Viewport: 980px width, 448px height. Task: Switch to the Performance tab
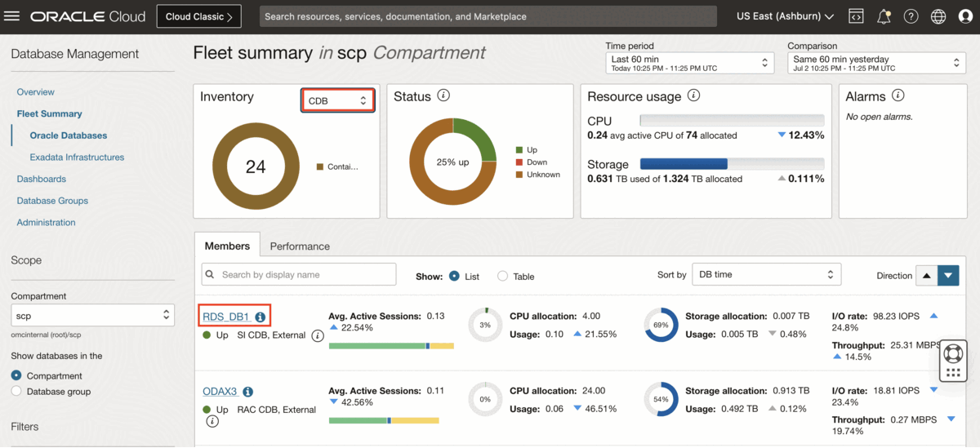[300, 246]
